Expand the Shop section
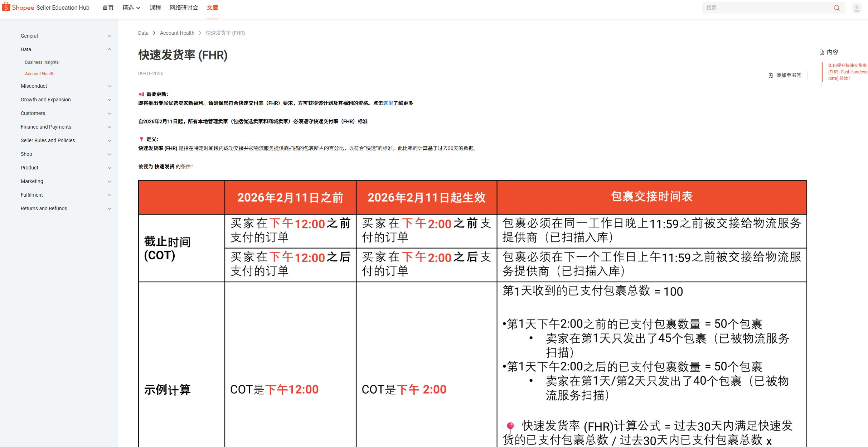 110,154
